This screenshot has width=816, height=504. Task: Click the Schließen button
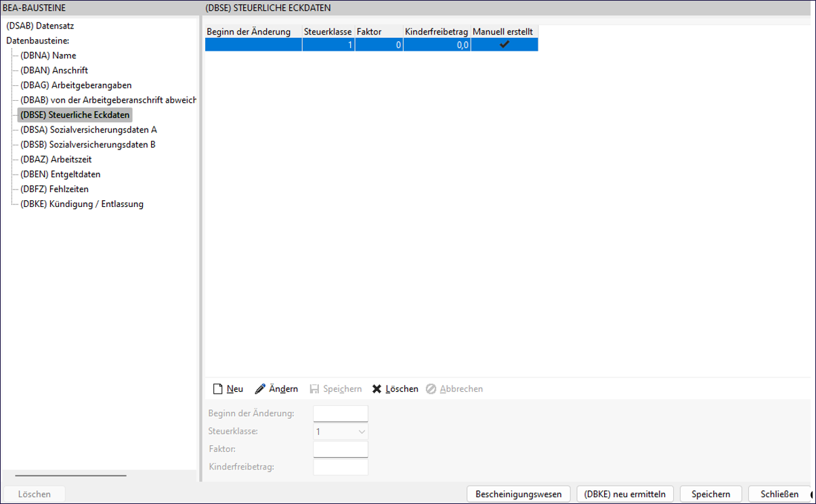tap(779, 494)
